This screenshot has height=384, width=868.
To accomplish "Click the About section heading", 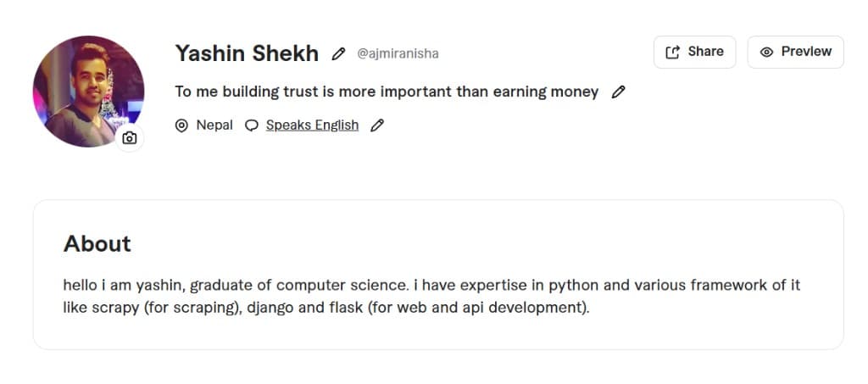I will 97,243.
